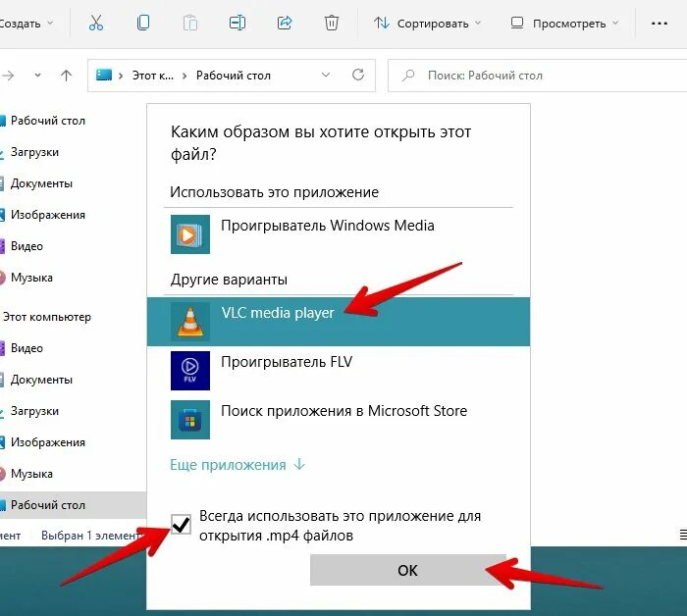Toggle always use this app for .mp4 checkbox
Screen dimensions: 687x616
181,524
